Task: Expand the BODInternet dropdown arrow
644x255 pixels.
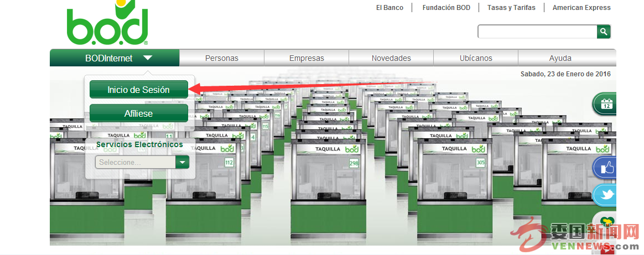Action: tap(148, 58)
